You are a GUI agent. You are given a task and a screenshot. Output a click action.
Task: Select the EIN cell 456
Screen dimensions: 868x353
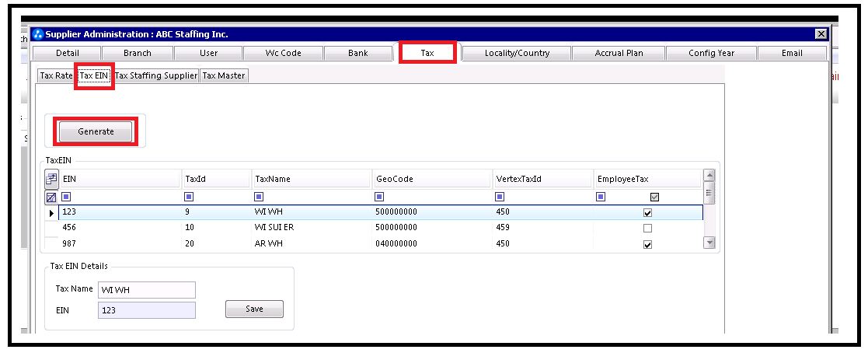point(120,228)
